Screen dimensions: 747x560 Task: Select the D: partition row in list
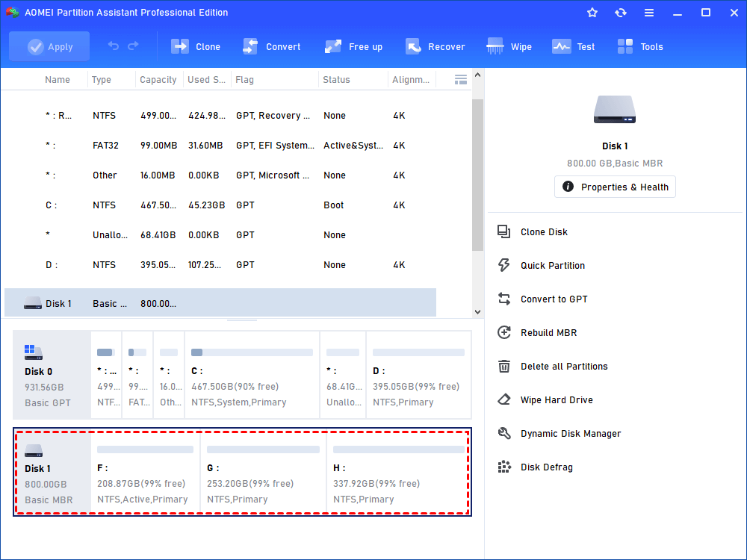pos(220,265)
